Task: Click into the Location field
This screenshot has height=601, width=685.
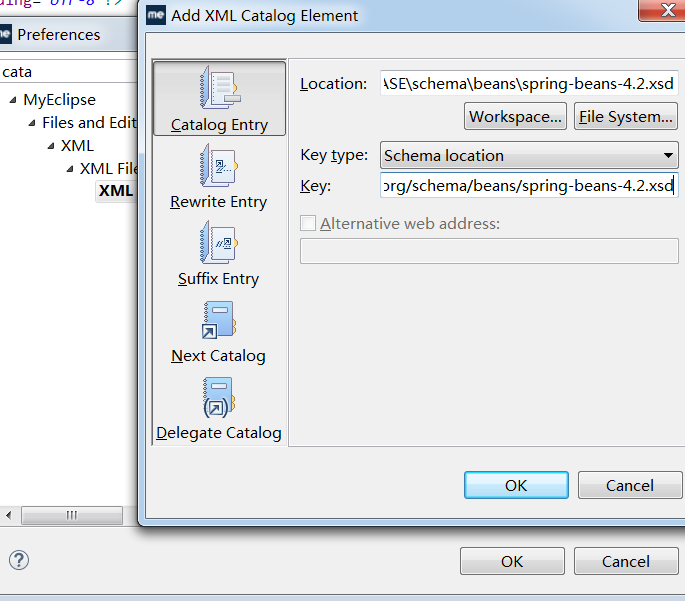Action: click(x=529, y=83)
